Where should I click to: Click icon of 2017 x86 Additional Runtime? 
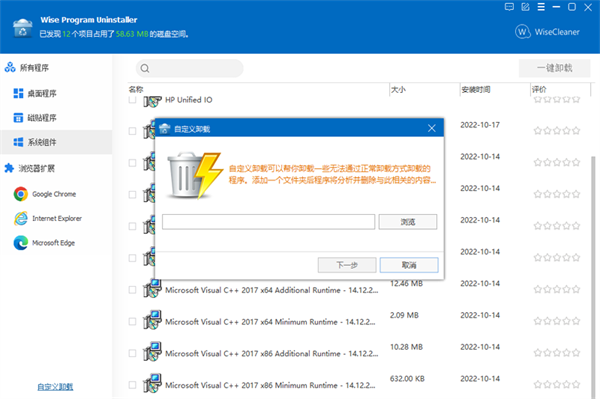tap(152, 352)
